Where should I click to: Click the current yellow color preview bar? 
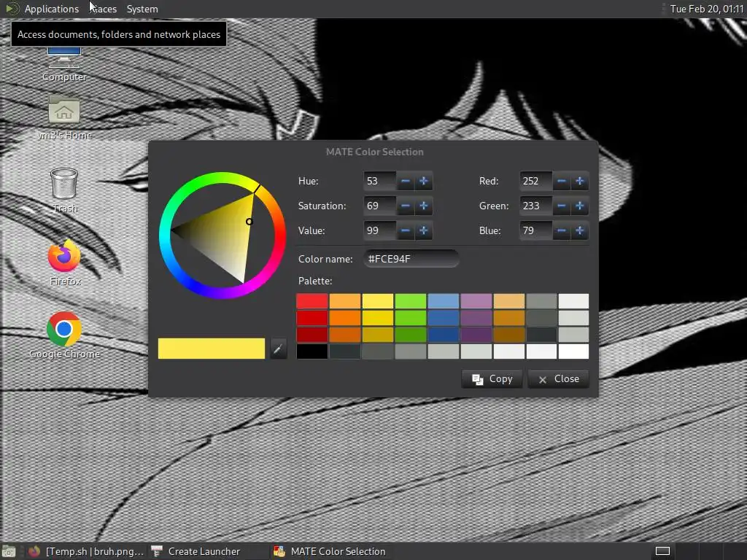[x=212, y=349]
